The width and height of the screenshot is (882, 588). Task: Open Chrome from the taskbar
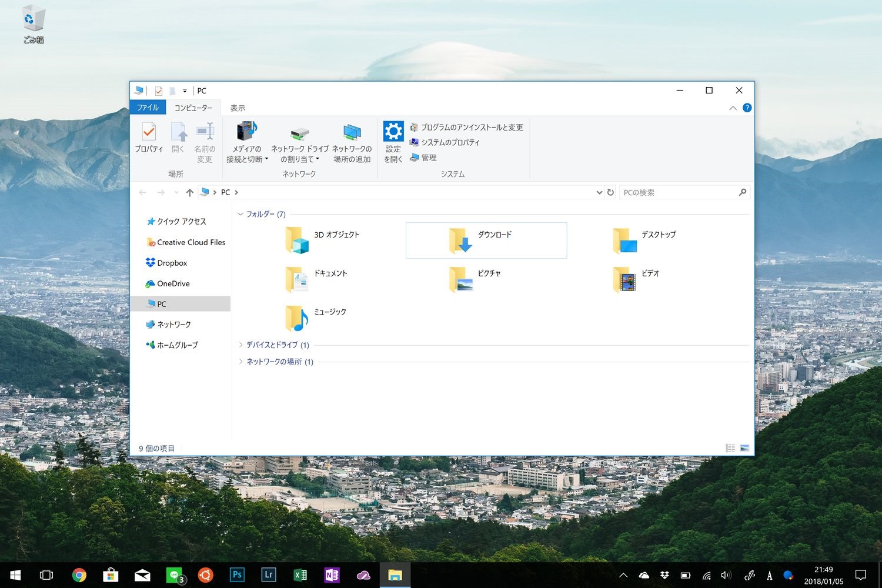(x=79, y=575)
